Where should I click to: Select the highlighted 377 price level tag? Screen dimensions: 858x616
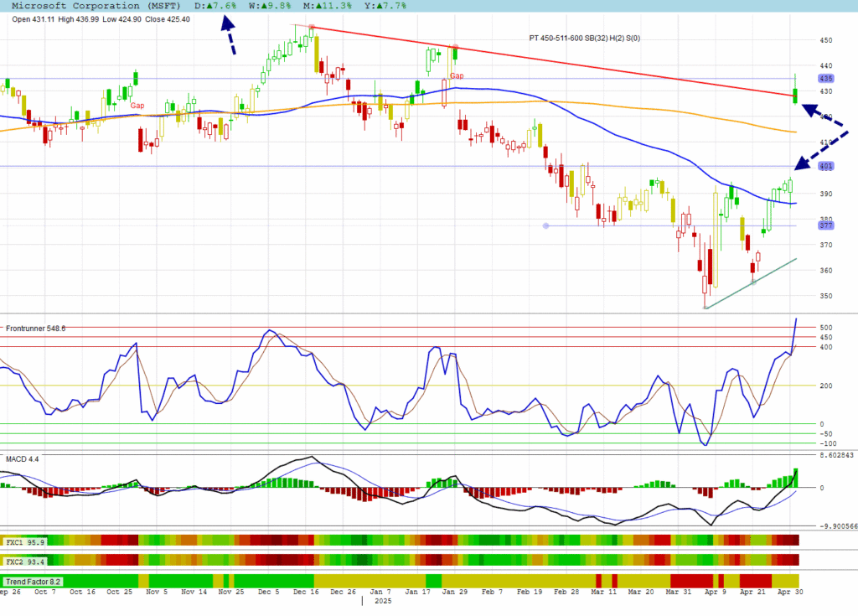(x=825, y=225)
